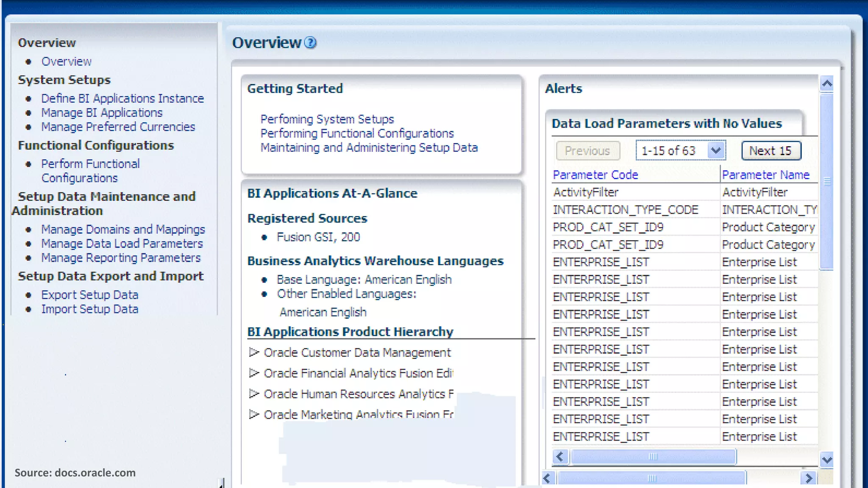Click Oracle Human Resources Analytics label
This screenshot has height=488, width=868.
pyautogui.click(x=359, y=394)
